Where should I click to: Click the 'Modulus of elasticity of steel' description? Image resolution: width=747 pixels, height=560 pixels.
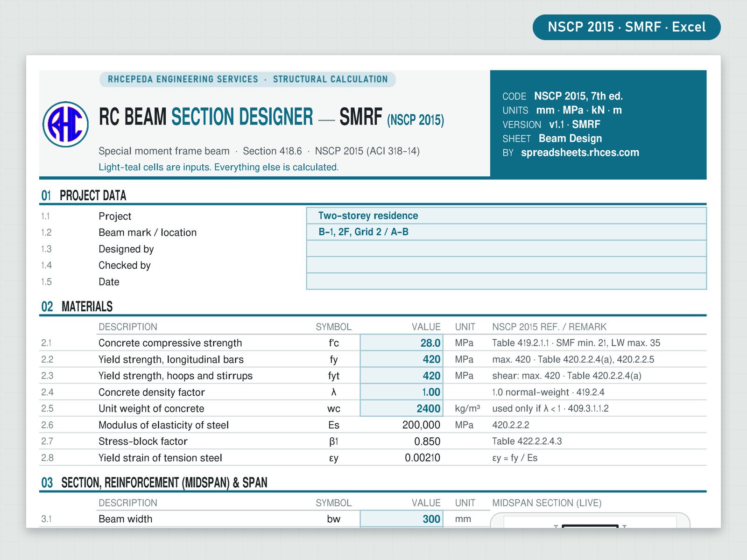point(163,425)
